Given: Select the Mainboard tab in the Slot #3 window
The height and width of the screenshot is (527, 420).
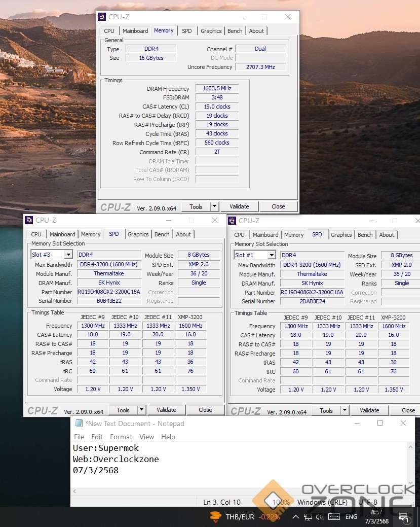Looking at the screenshot, I should (x=62, y=234).
